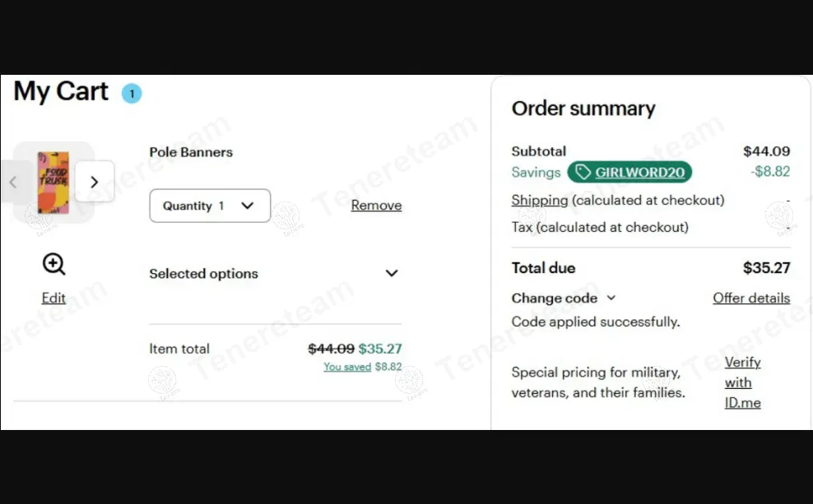This screenshot has height=504, width=813.
Task: Go to the previous product image
Action: point(12,182)
